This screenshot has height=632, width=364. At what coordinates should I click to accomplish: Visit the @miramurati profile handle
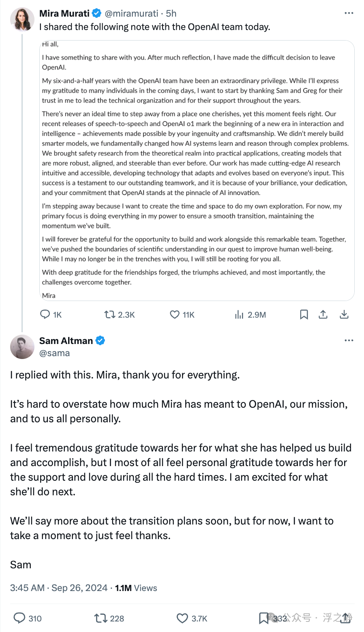131,13
